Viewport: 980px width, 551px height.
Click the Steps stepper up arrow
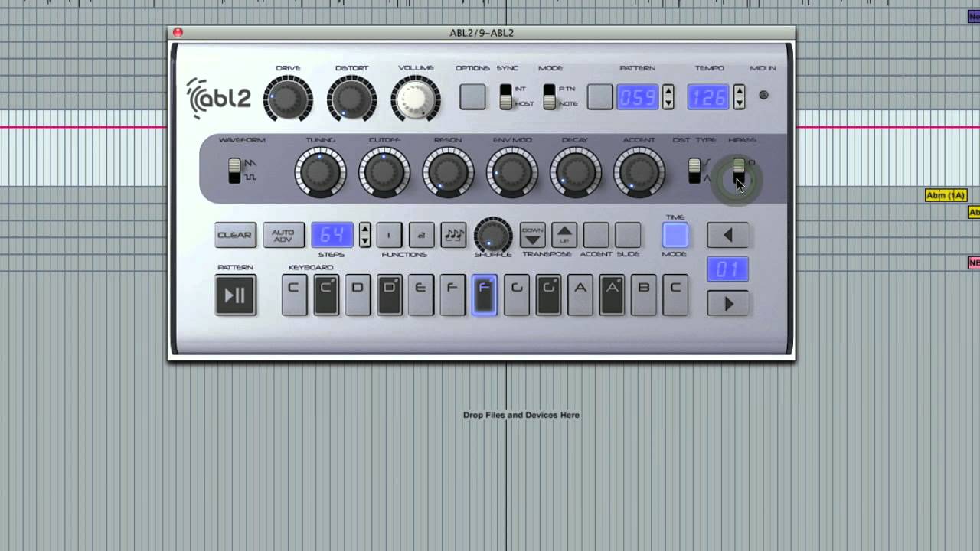tap(365, 229)
